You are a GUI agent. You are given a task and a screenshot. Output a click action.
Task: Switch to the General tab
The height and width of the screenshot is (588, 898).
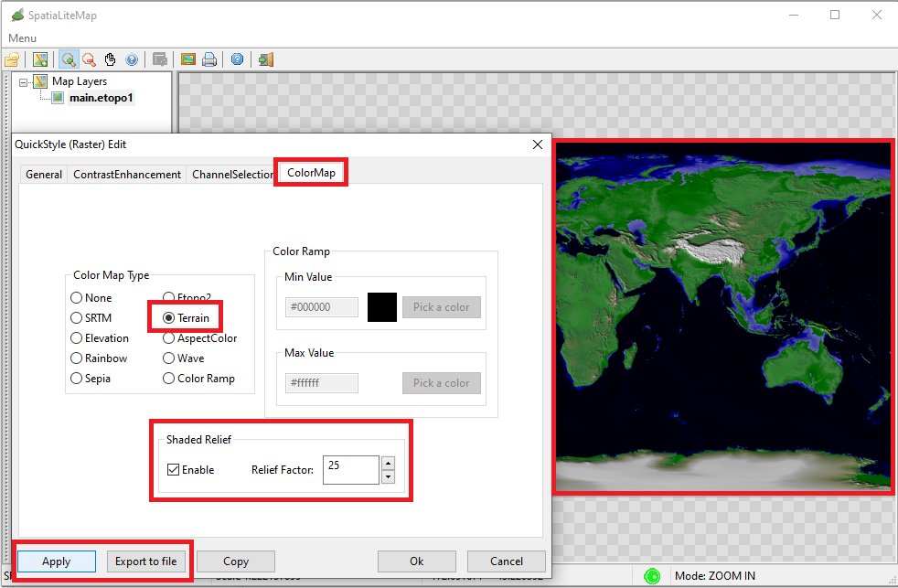point(44,175)
